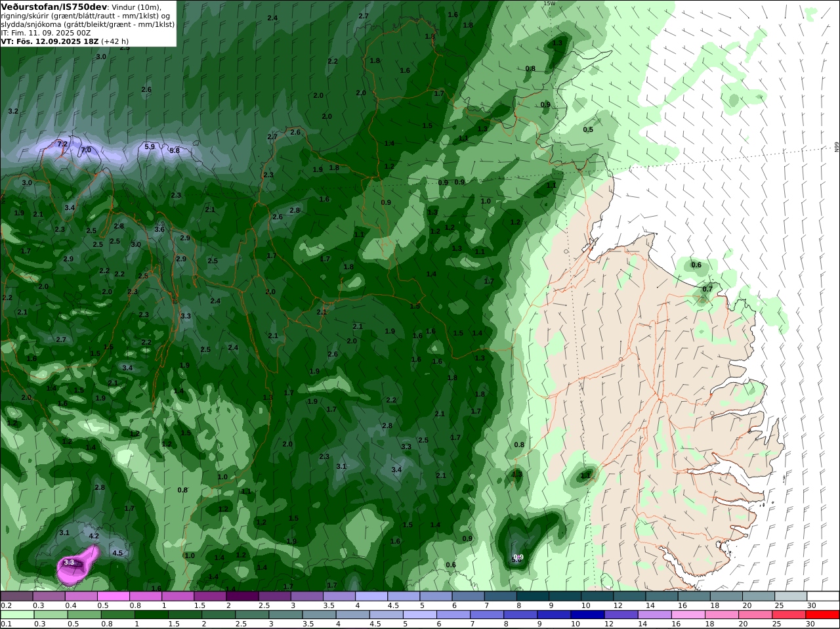
Task: Click the 15W longitude label at the top
Action: (549, 3)
